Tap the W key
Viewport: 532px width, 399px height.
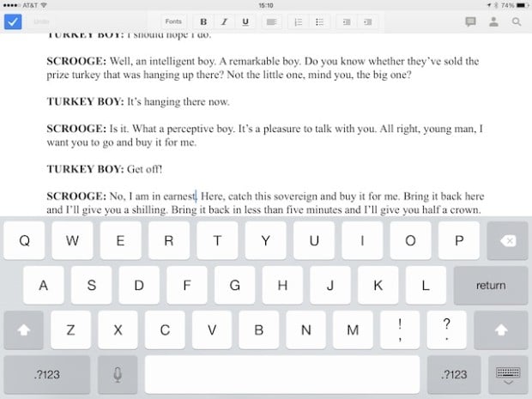(x=72, y=241)
